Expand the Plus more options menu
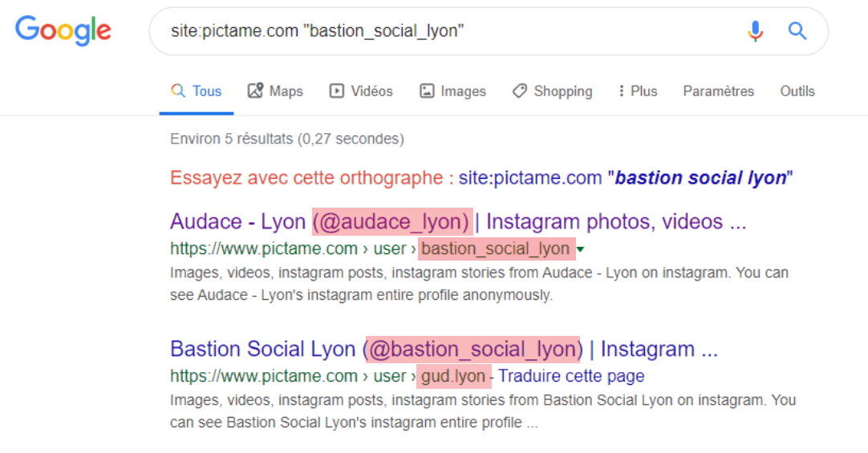This screenshot has width=868, height=453. tap(638, 91)
